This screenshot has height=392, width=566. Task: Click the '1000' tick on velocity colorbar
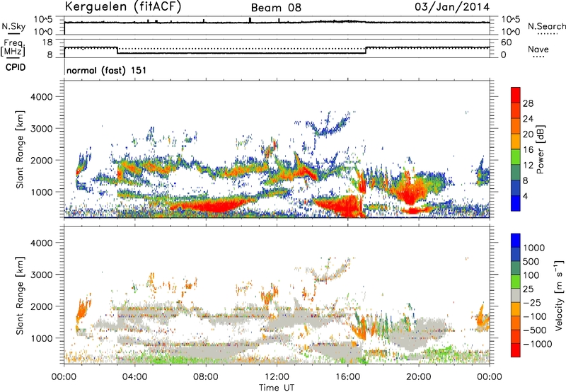533,248
